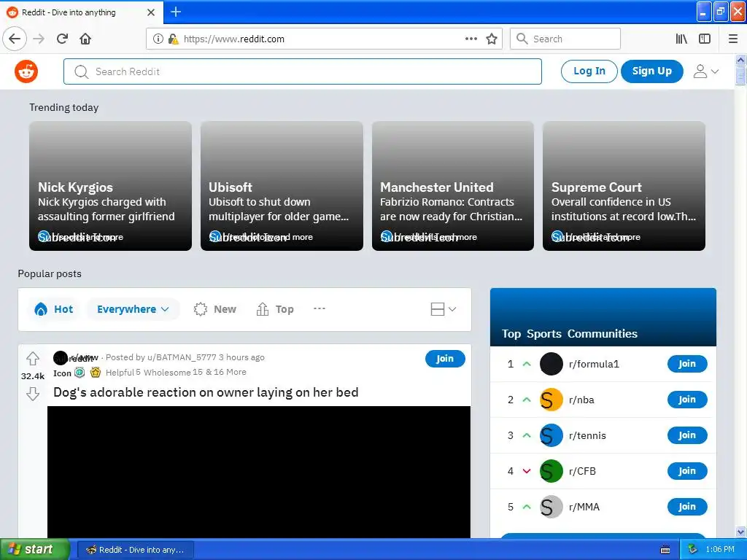Viewport: 747px width, 560px height.
Task: Click the on-screen keyboard tray icon
Action: (x=665, y=550)
